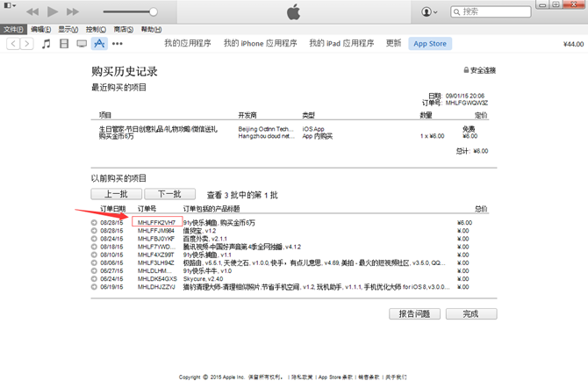The height and width of the screenshot is (388, 588).
Task: Click the Skycure, v2.4.0 product title
Action: (x=203, y=279)
